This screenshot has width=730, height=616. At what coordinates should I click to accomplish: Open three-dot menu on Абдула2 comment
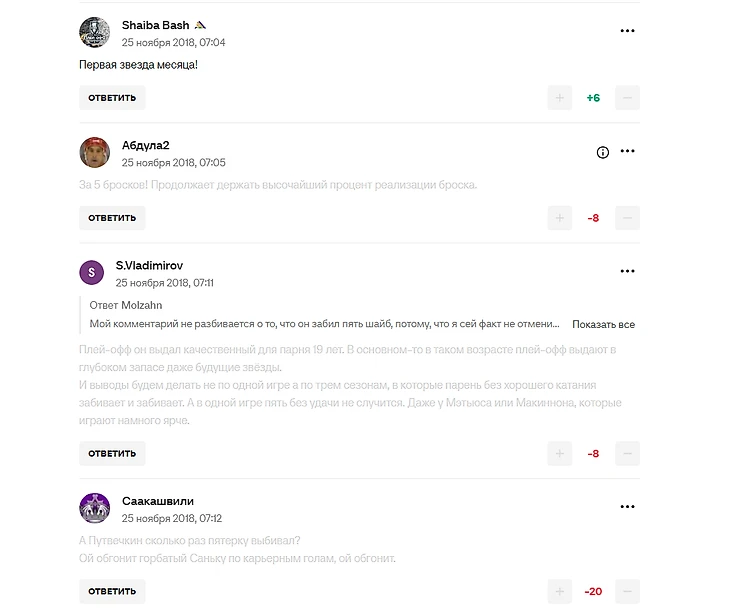[x=627, y=151]
